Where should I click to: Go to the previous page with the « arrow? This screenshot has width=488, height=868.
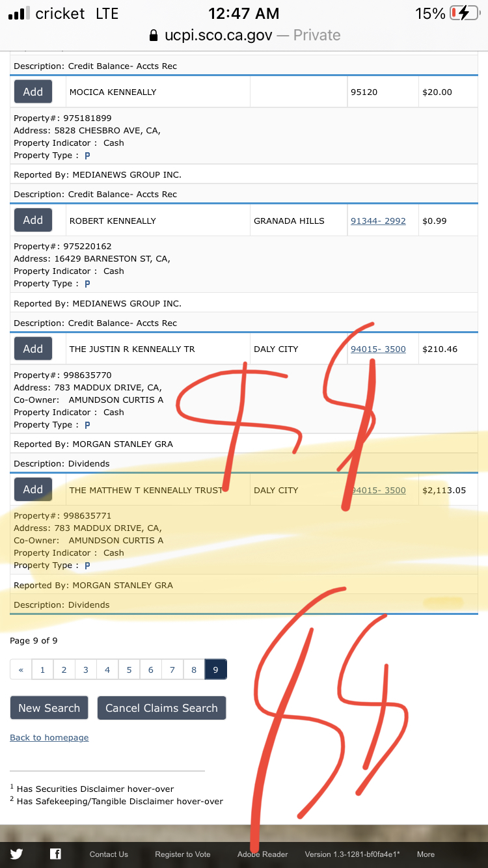pyautogui.click(x=21, y=670)
